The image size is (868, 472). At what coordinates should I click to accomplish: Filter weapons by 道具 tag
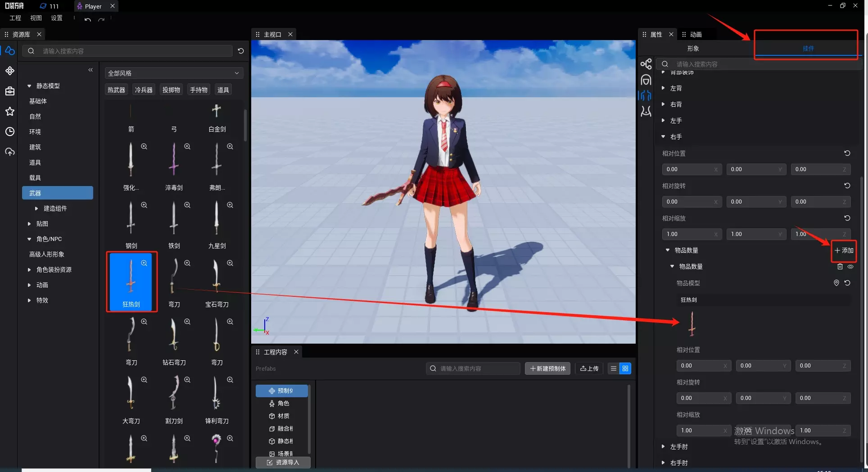(x=223, y=90)
